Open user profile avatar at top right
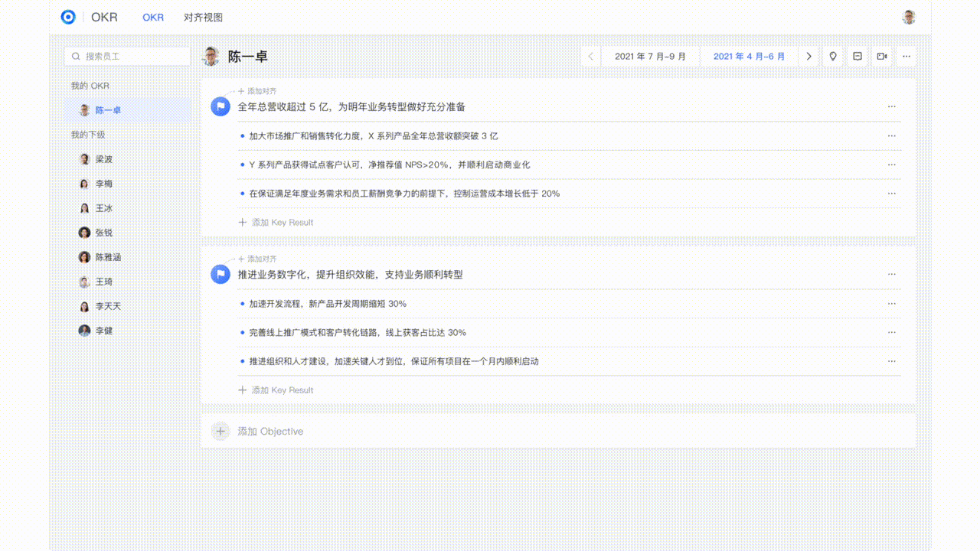Viewport: 980px width, 551px height. pos(909,17)
